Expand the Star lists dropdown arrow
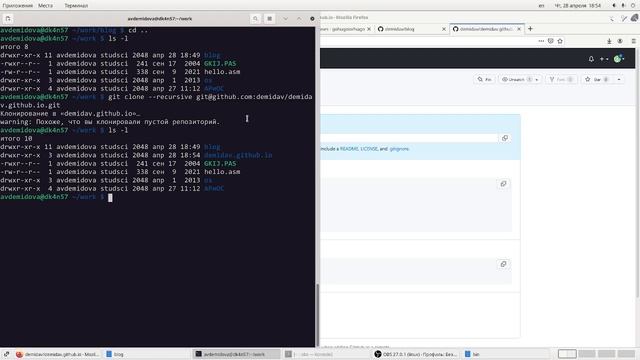Screen dimensions: 640x360 tap(619, 79)
